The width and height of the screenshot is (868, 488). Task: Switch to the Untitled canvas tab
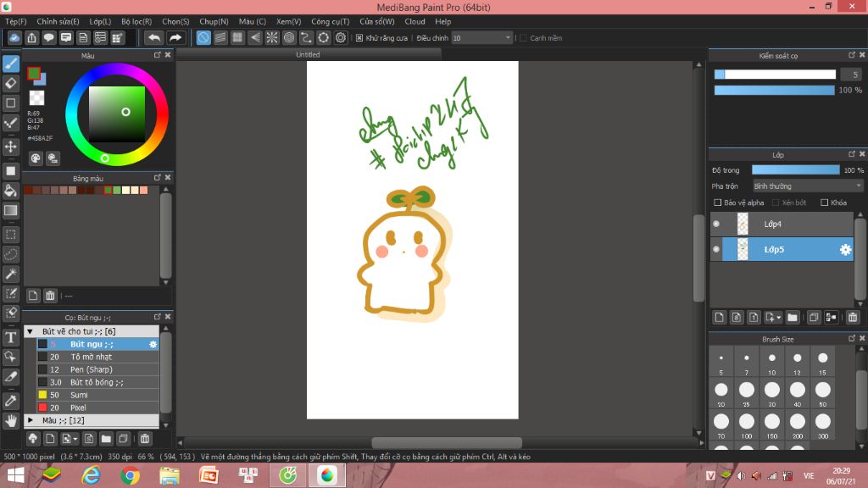[x=308, y=54]
